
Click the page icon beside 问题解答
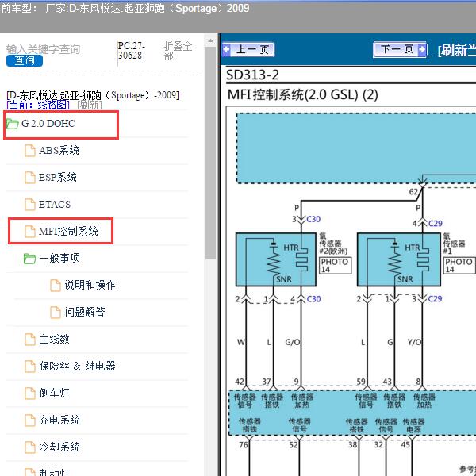click(x=56, y=313)
